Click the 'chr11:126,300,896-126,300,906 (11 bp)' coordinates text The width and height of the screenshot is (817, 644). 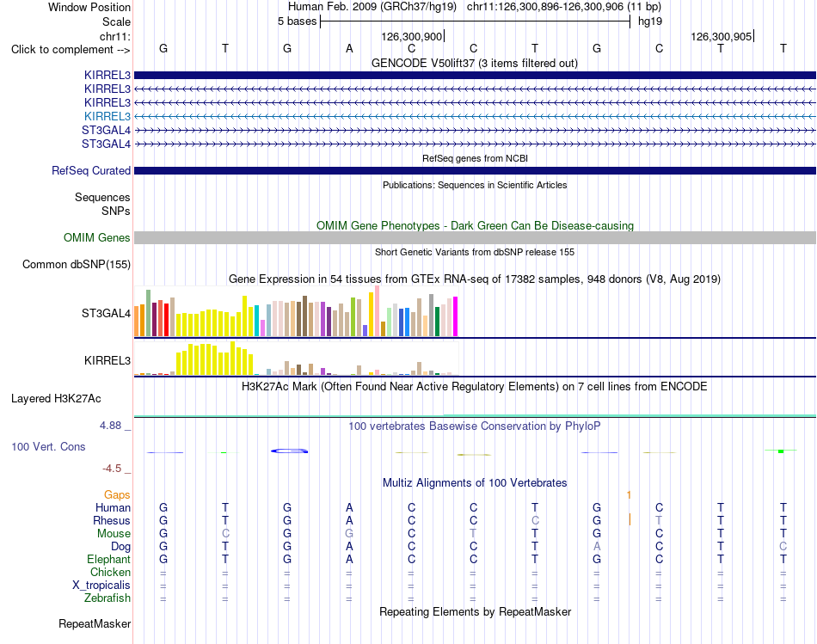(x=564, y=7)
